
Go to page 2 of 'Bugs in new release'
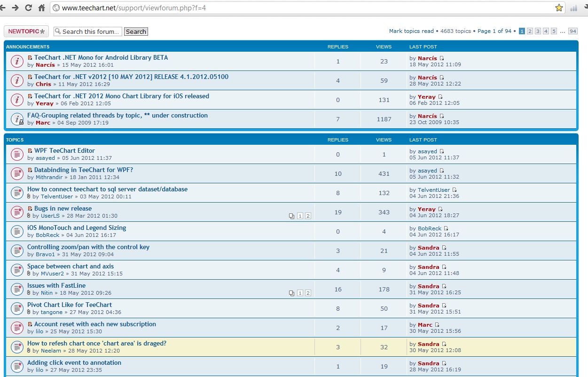(308, 216)
